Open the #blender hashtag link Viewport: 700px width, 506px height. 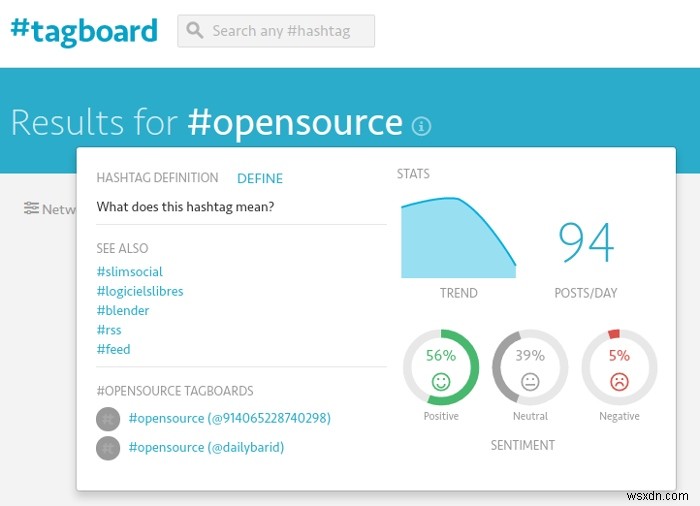pos(123,311)
